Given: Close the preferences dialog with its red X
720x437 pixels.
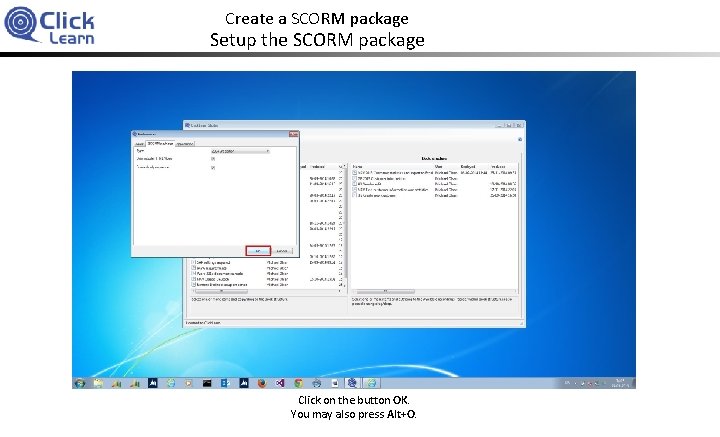Looking at the screenshot, I should coord(293,134).
